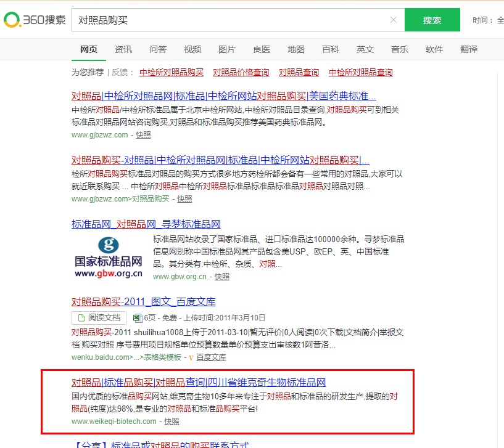Click the 360搜索 logo
Viewport: 504px width, 448px height.
point(35,20)
